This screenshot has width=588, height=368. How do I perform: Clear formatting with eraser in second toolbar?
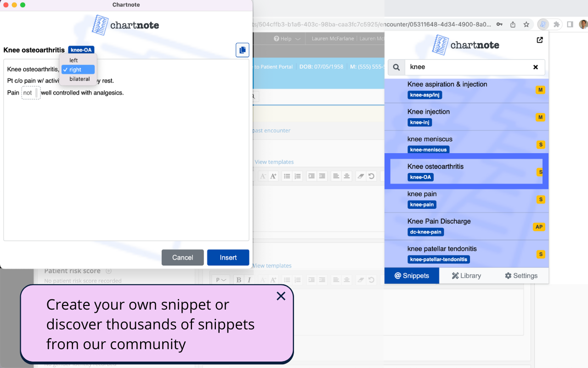tap(361, 280)
